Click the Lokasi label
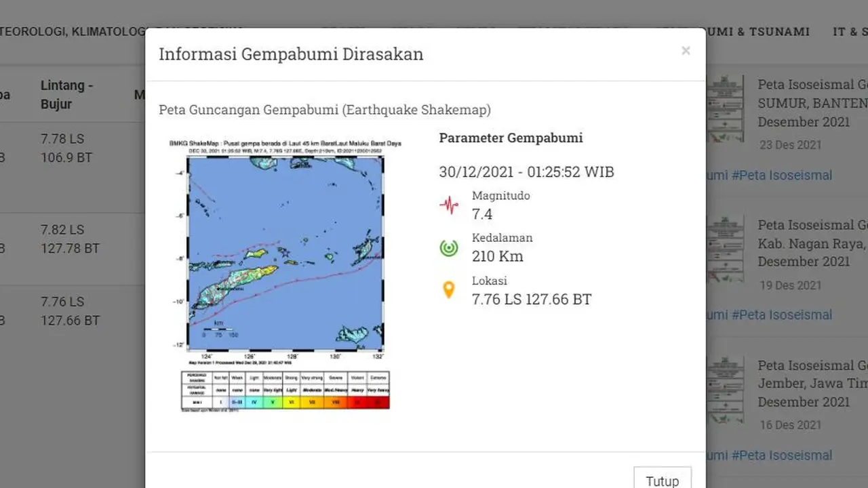The image size is (868, 488). point(490,281)
